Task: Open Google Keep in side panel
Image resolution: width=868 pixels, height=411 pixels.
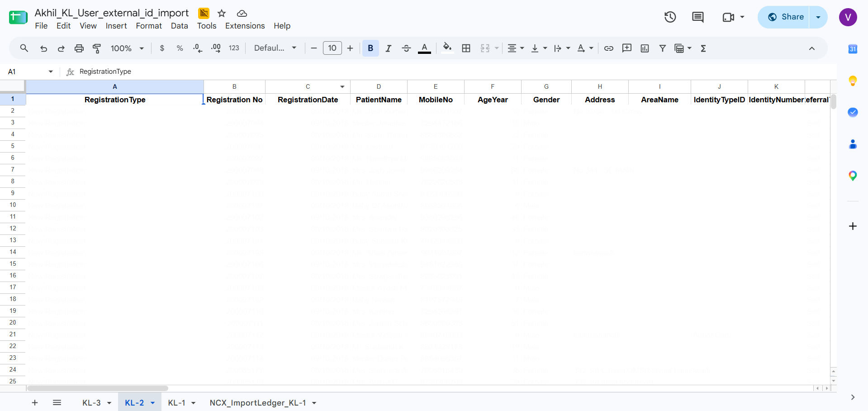Action: (853, 81)
